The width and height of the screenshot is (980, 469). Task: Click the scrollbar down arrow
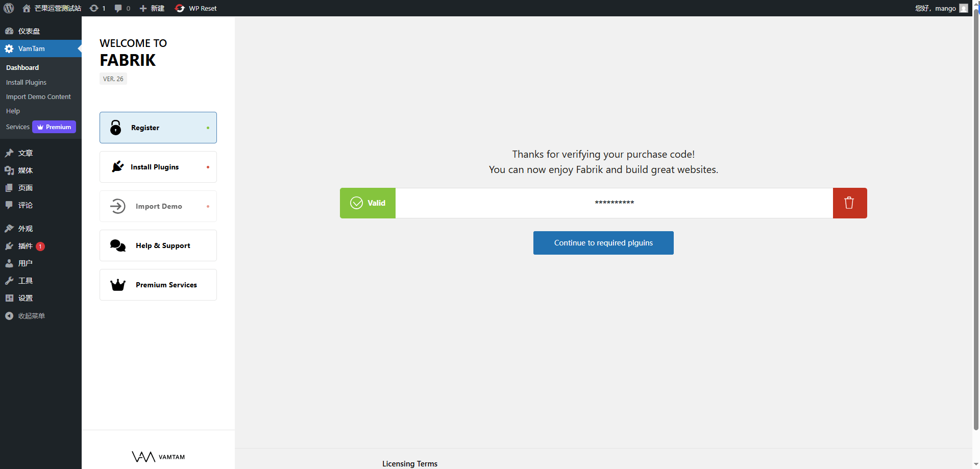pyautogui.click(x=976, y=465)
